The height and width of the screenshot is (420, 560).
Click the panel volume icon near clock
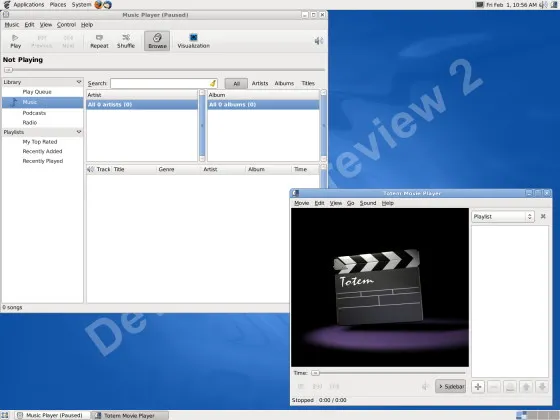(x=543, y=5)
